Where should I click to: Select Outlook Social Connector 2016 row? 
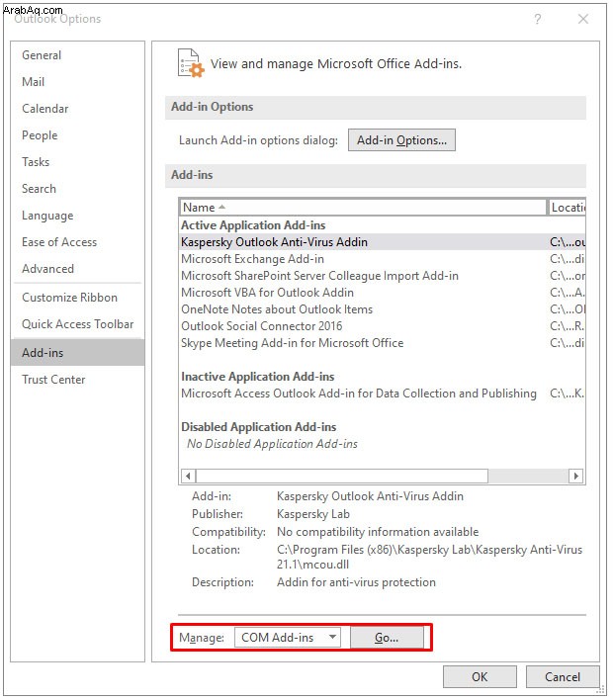(x=383, y=326)
